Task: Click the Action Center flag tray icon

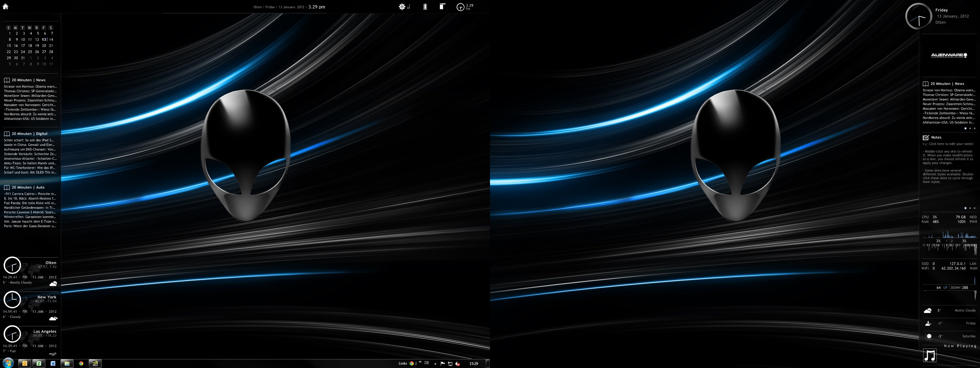Action: coord(443,363)
